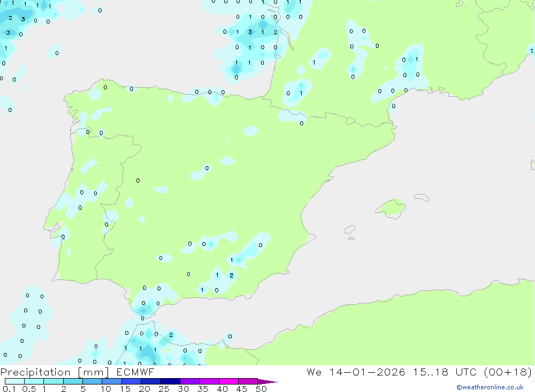The image size is (535, 392).
Task: Click the Menorca island outline
Action: [422, 197]
